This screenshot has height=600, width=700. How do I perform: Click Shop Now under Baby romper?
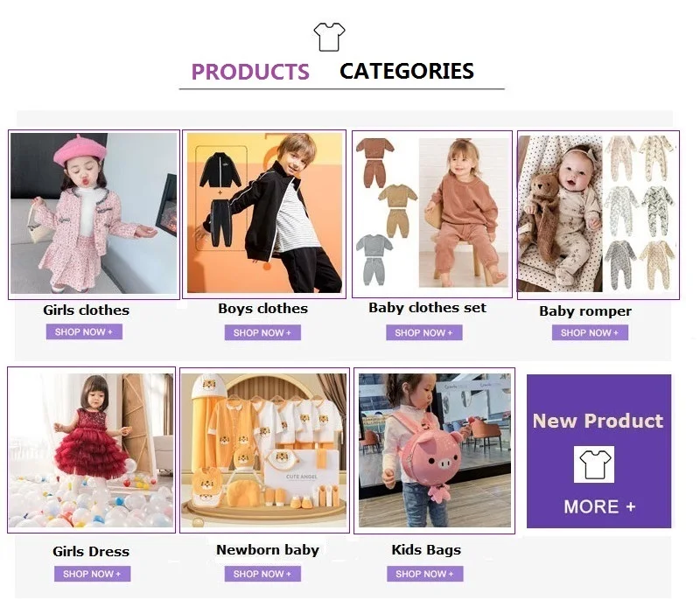coord(590,332)
